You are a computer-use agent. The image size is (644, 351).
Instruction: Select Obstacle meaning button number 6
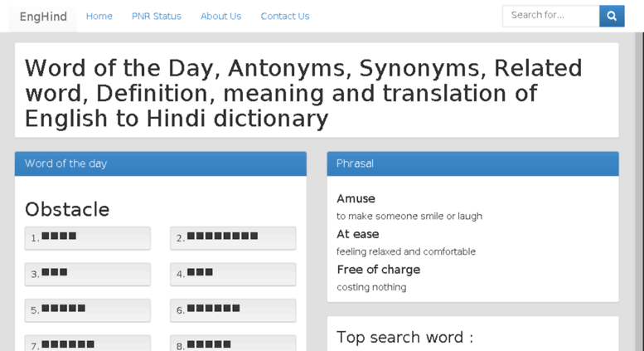pos(233,310)
